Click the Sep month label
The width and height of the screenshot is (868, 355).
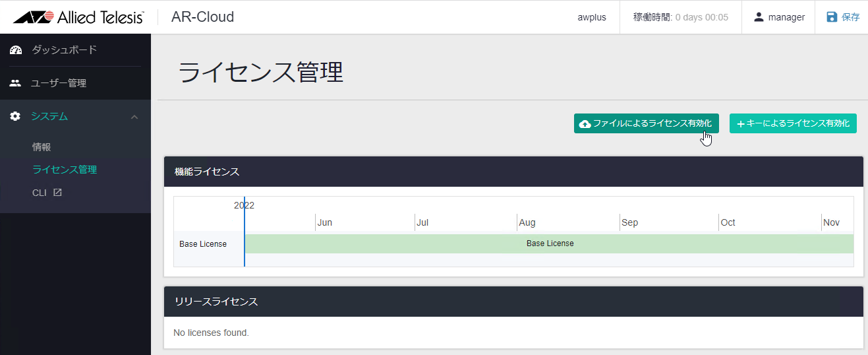[x=629, y=222]
